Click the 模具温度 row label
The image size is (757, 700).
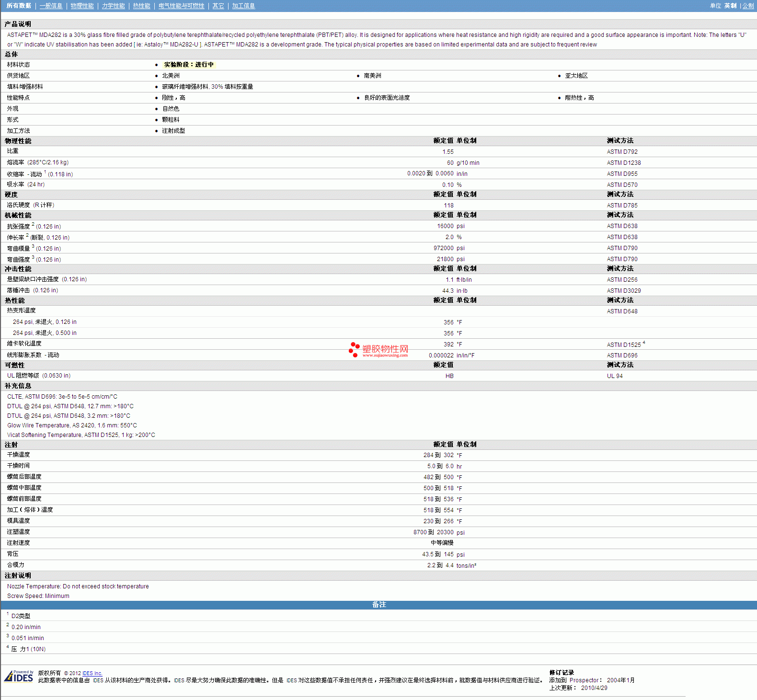point(18,521)
